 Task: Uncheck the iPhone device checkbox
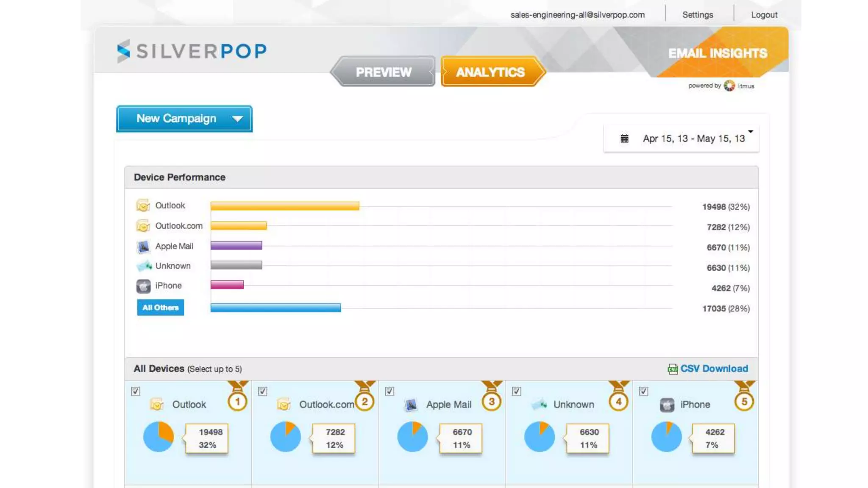644,391
